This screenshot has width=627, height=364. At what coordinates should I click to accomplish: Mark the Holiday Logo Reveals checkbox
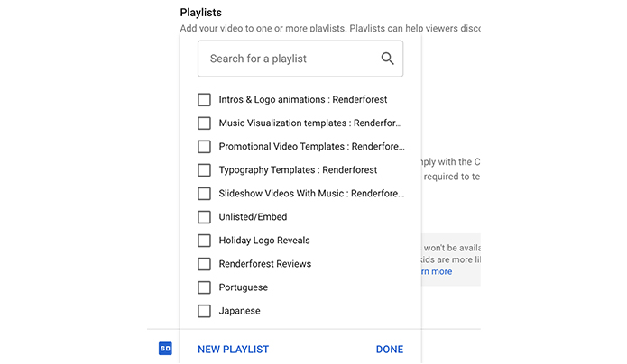[x=204, y=241]
